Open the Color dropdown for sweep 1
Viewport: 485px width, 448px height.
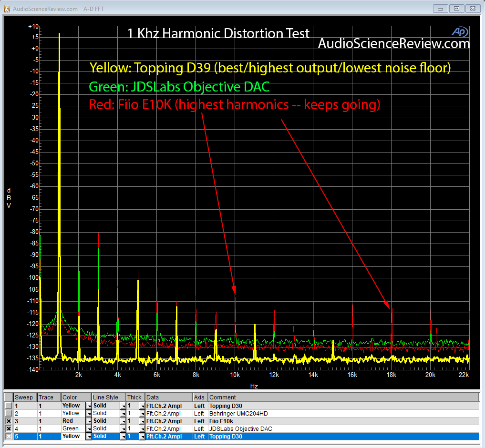click(89, 406)
